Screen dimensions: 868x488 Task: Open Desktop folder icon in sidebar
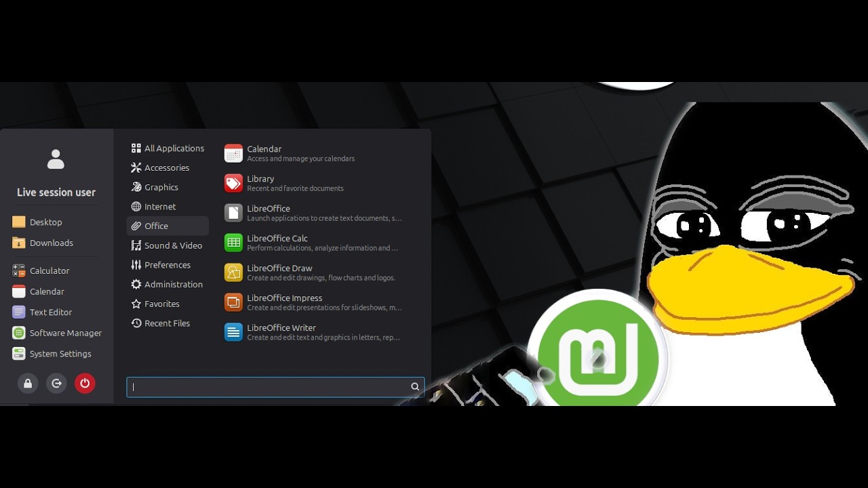(18, 222)
